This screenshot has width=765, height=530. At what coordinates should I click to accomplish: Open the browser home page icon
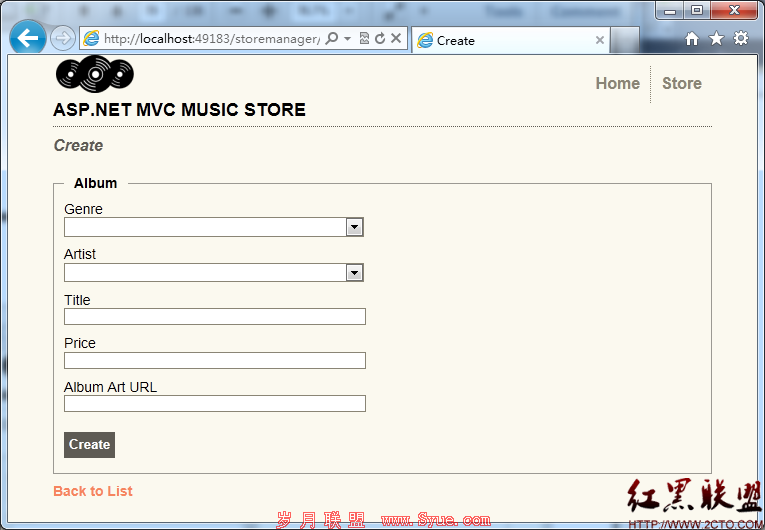tap(692, 38)
